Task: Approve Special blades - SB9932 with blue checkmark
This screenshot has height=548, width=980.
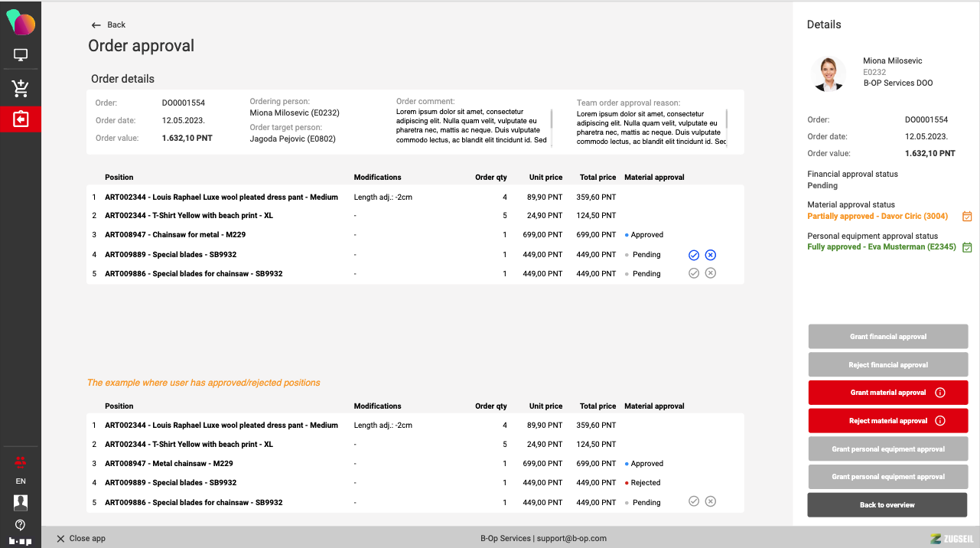Action: coord(694,255)
